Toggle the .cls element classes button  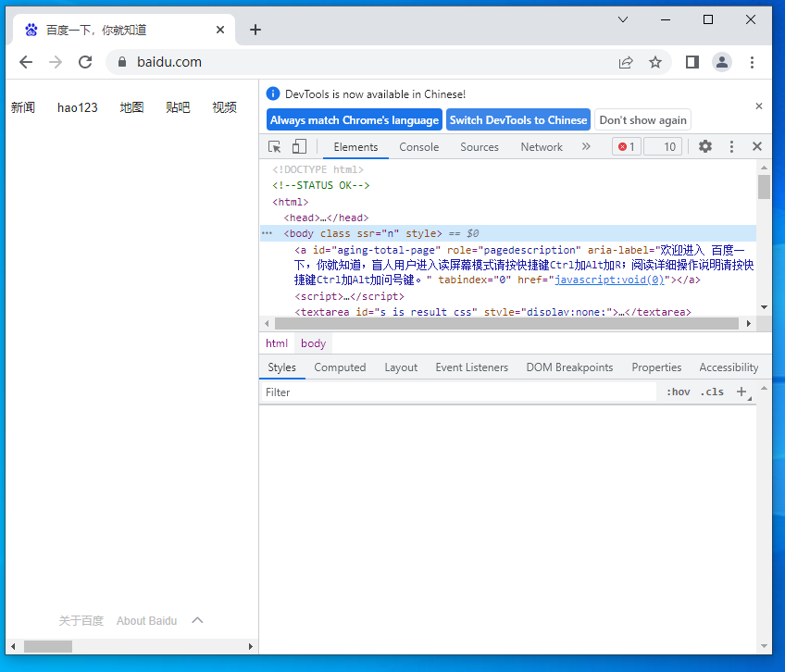tap(712, 392)
